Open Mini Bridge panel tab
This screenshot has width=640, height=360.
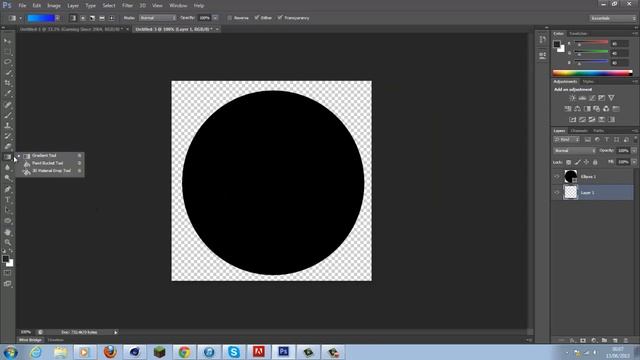[30, 340]
